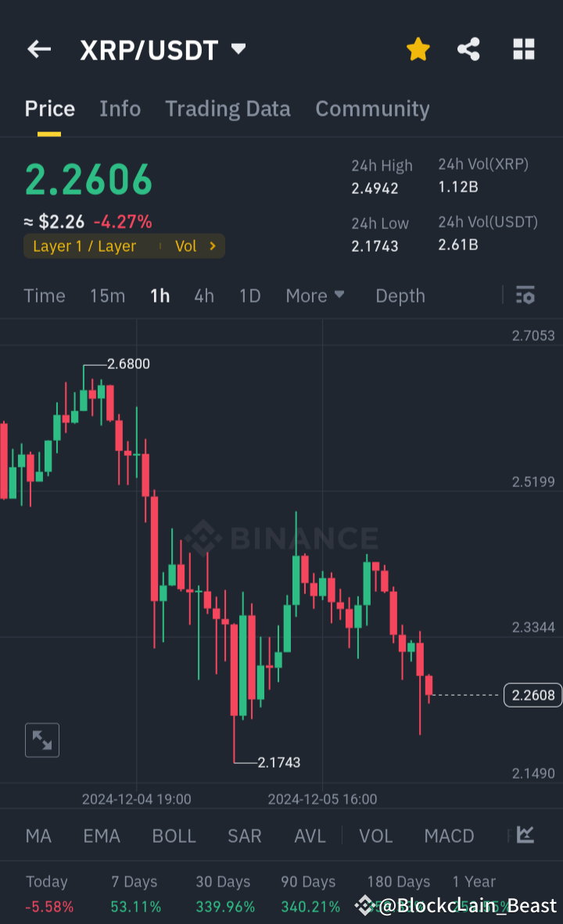Switch to the Trading Data tab

pyautogui.click(x=228, y=109)
